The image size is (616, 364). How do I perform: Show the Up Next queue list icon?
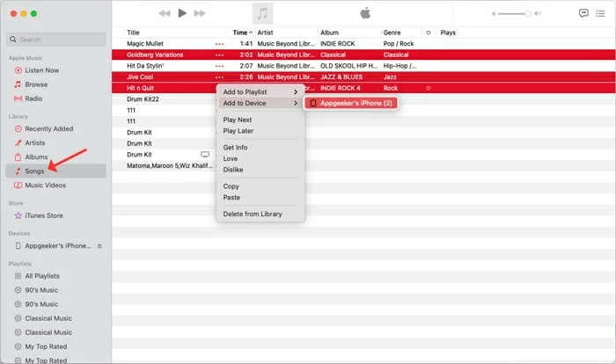coord(602,13)
